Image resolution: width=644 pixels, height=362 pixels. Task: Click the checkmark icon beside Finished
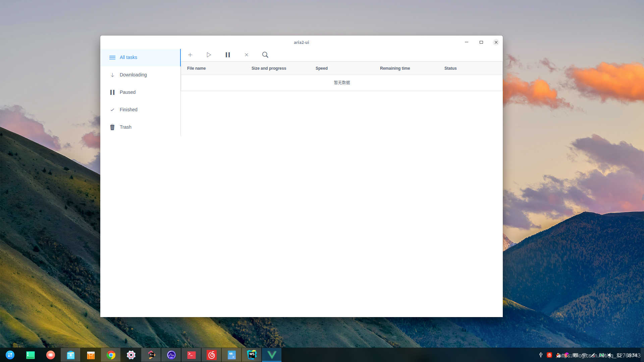tap(112, 110)
